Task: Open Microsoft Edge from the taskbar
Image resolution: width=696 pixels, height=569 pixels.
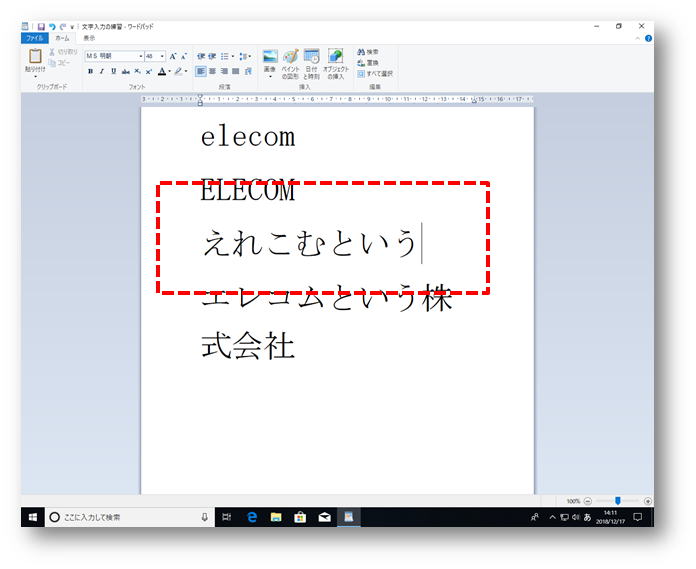Action: tap(252, 518)
